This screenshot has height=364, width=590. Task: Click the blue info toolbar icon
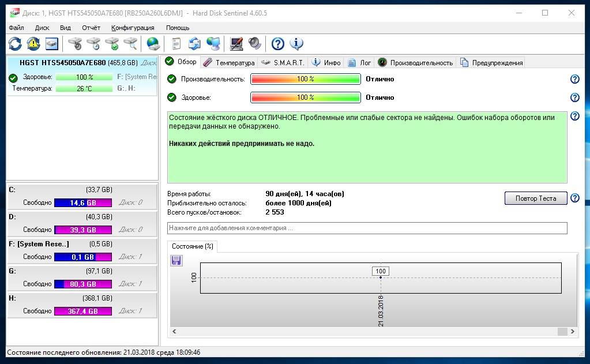coord(296,43)
